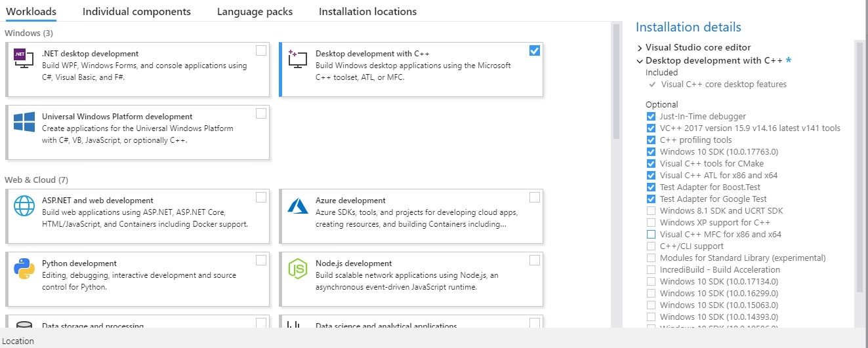Click the ASP.NET globe icon
The height and width of the screenshot is (348, 868).
tap(24, 206)
